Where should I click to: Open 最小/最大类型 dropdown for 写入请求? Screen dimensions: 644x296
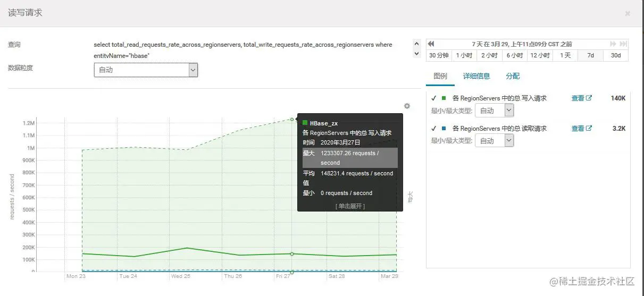[495, 111]
